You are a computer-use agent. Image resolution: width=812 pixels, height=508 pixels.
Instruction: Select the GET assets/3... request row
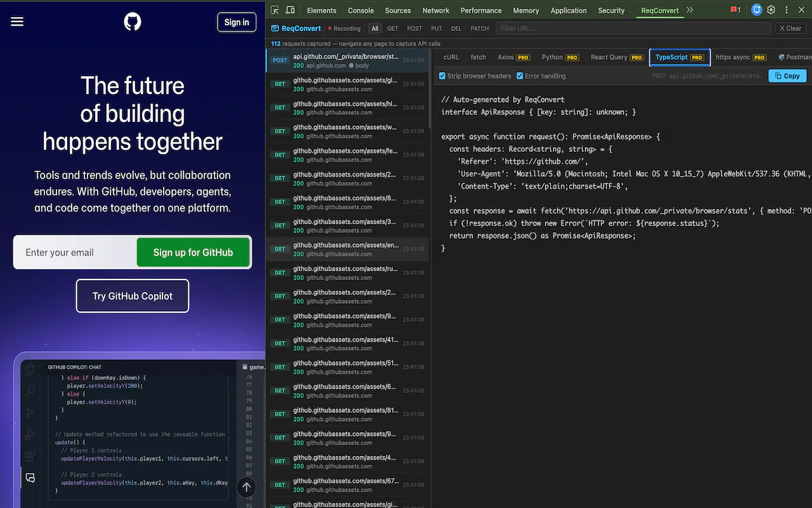click(348, 225)
